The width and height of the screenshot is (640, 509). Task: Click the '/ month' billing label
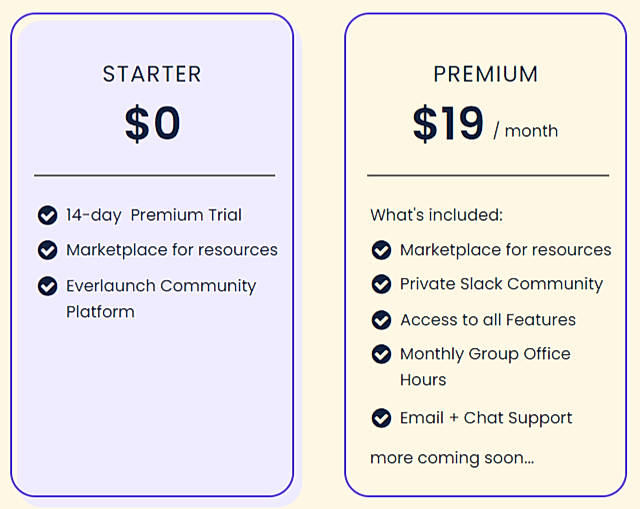click(526, 131)
